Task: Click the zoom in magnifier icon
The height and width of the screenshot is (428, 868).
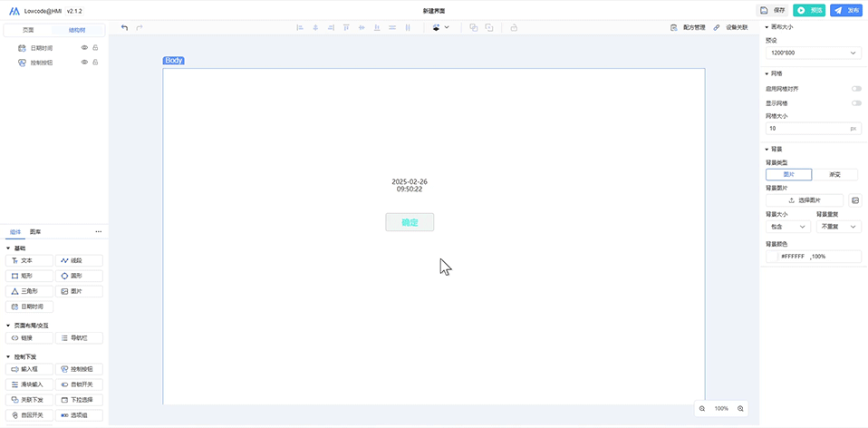Action: [740, 409]
